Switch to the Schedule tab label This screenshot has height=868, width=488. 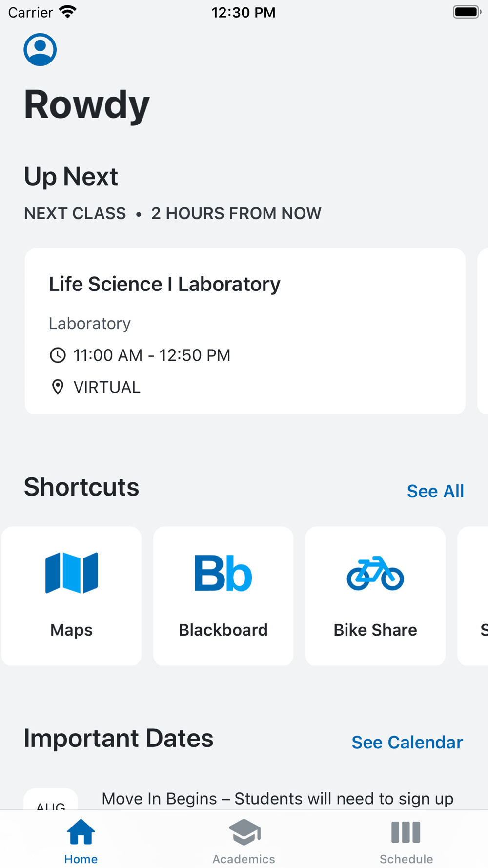[x=406, y=859]
